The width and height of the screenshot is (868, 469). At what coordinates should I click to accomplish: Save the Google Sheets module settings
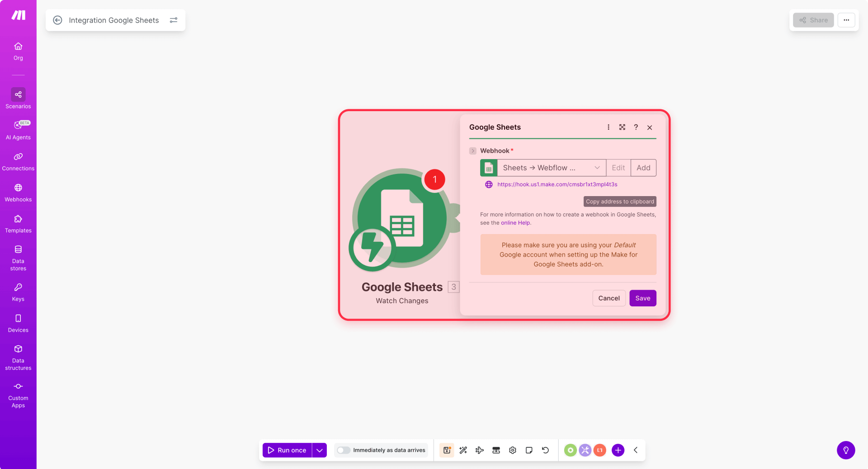point(642,298)
